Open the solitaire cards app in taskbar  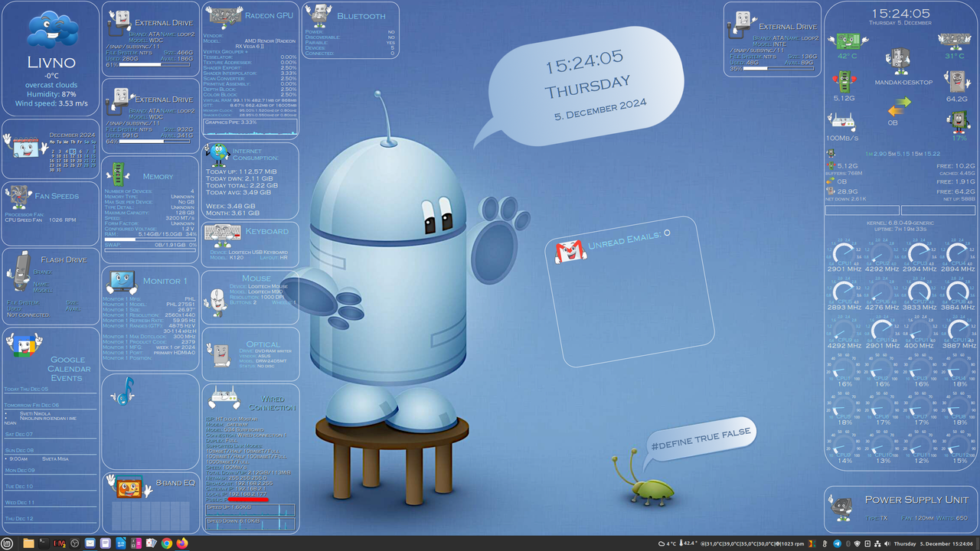point(151,543)
